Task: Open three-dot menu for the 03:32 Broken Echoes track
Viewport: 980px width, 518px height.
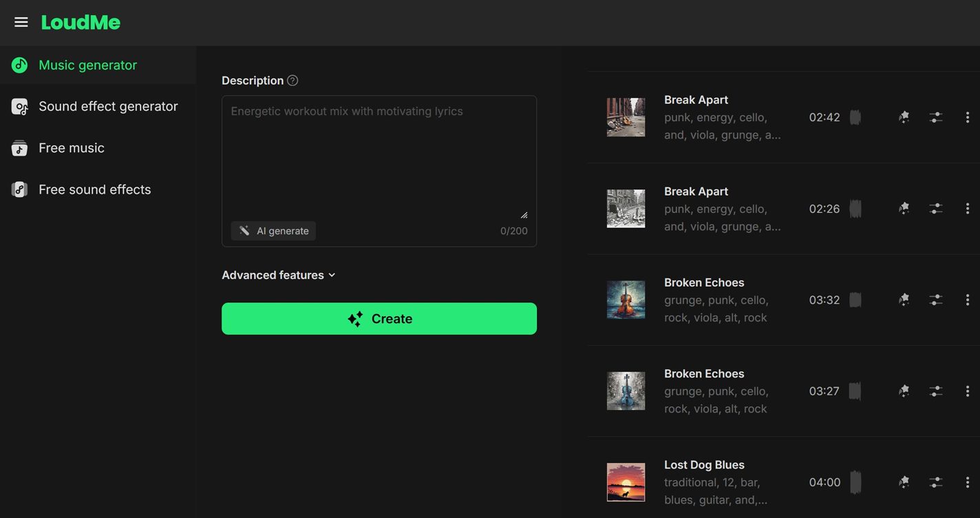Action: point(967,300)
